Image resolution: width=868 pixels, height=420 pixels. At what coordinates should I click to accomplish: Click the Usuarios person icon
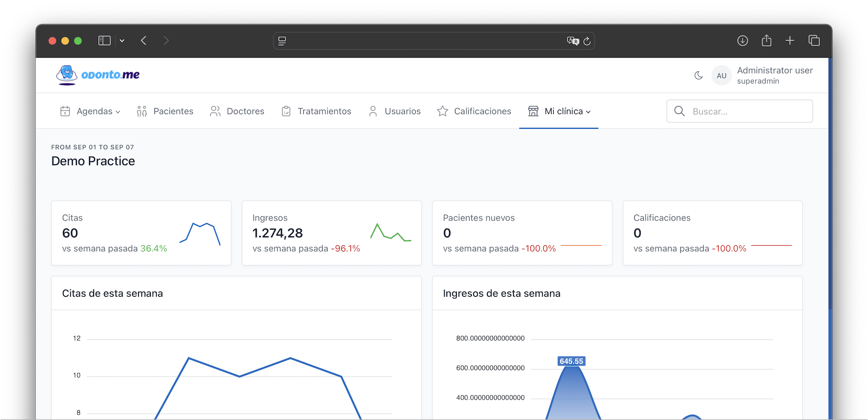point(373,111)
